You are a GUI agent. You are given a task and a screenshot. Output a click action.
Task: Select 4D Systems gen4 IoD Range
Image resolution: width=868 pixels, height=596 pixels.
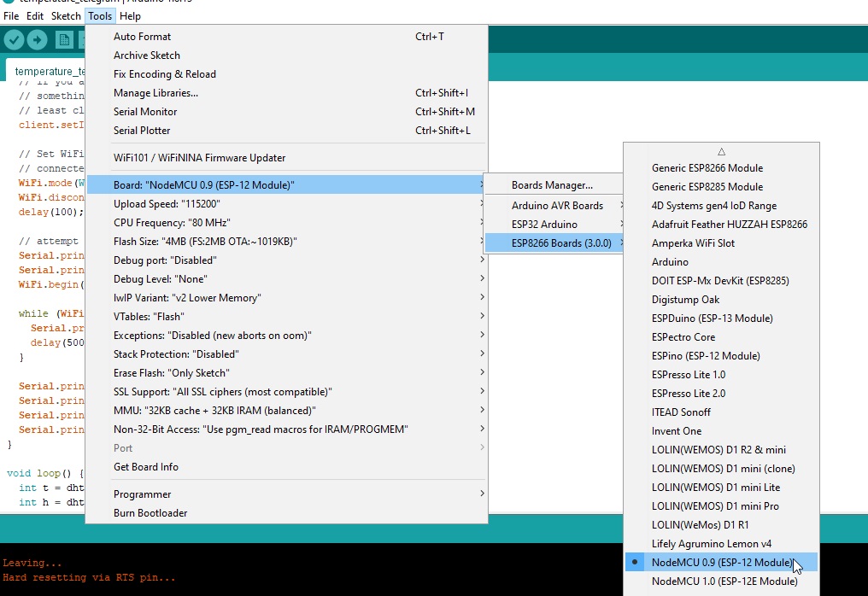pyautogui.click(x=721, y=206)
